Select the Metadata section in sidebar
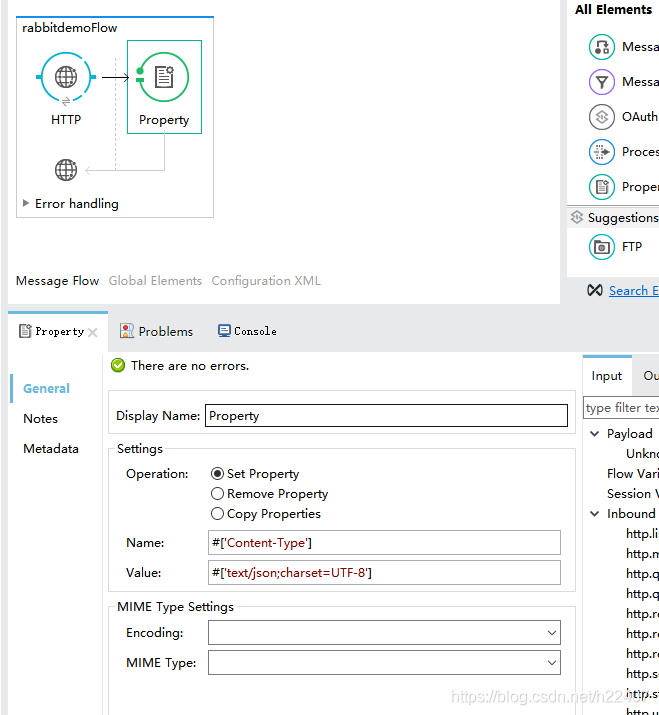The width and height of the screenshot is (659, 715). [x=51, y=449]
